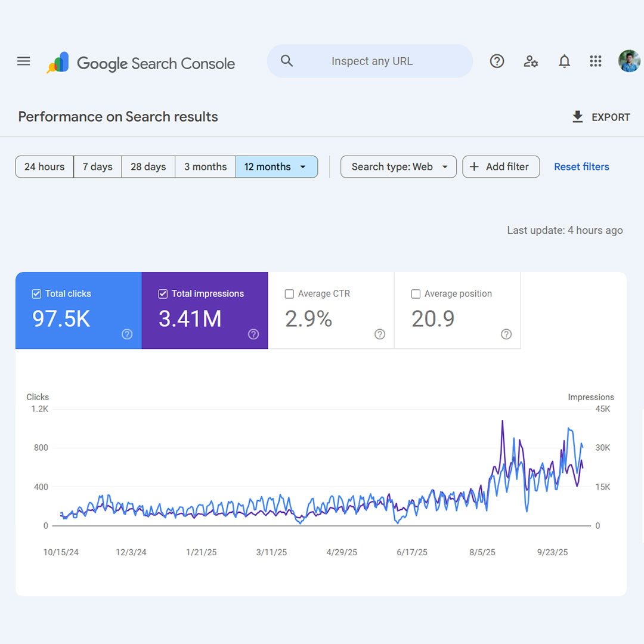This screenshot has height=644, width=644.
Task: Open the notifications bell icon
Action: (x=564, y=61)
